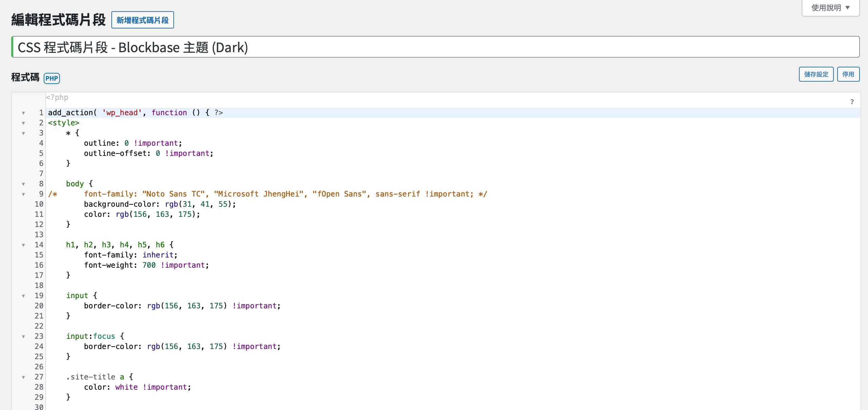Click the function keyword on line 1

point(169,113)
